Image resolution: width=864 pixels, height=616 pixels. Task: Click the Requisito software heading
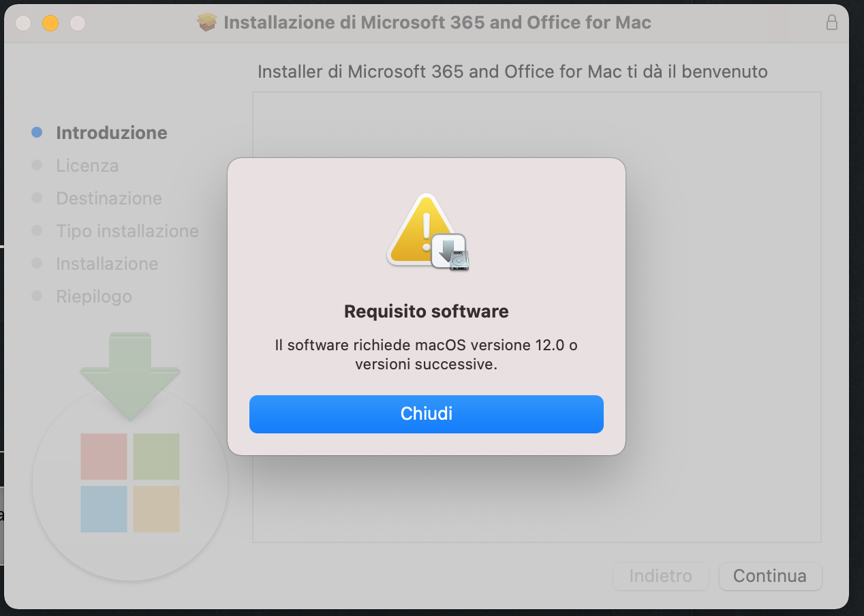[x=427, y=311]
